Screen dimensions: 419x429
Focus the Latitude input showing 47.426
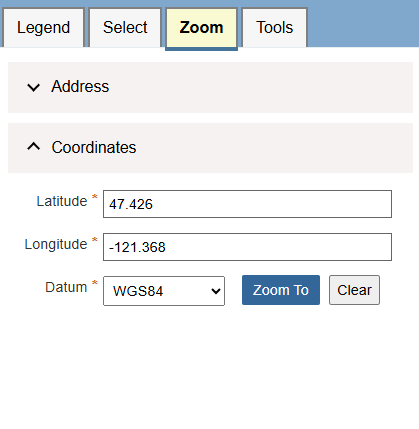pyautogui.click(x=247, y=204)
